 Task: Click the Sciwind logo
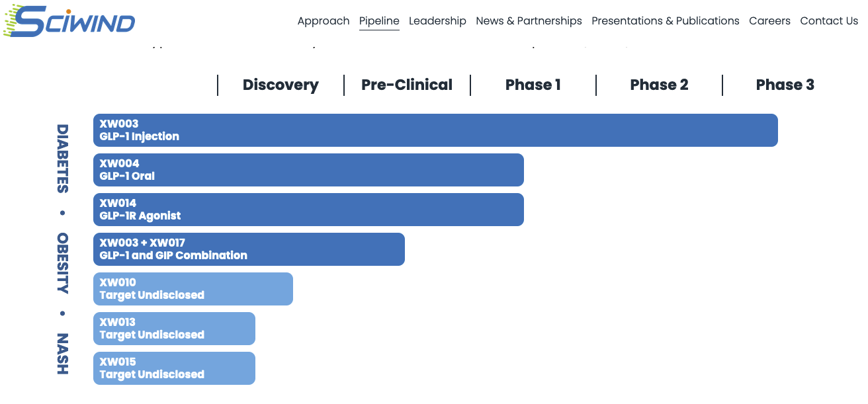point(69,20)
